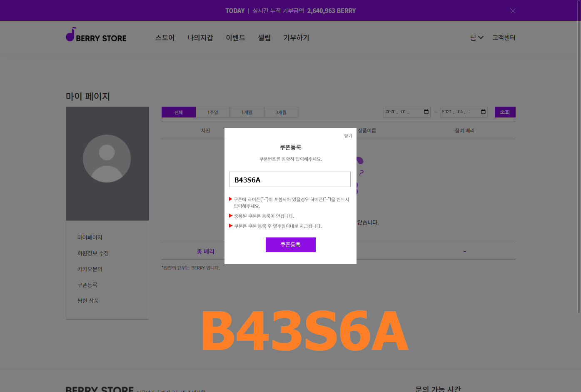Go to 고객센터 link

(504, 37)
